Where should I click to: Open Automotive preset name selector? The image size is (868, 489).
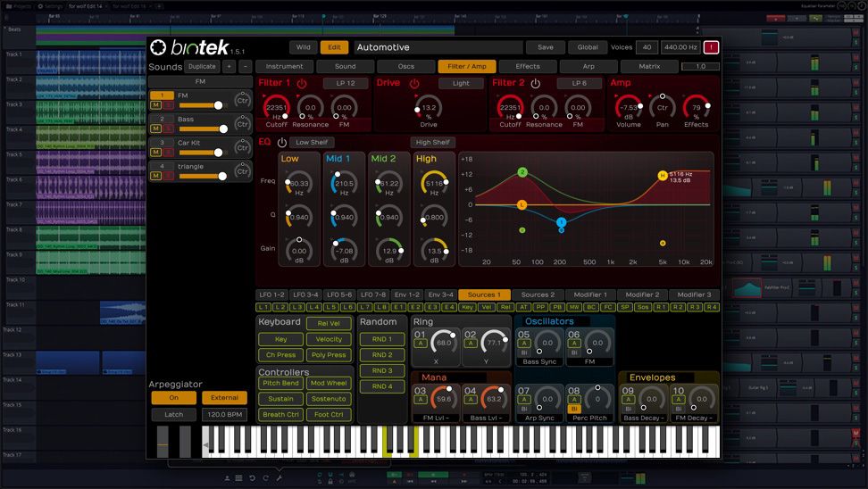pos(438,47)
